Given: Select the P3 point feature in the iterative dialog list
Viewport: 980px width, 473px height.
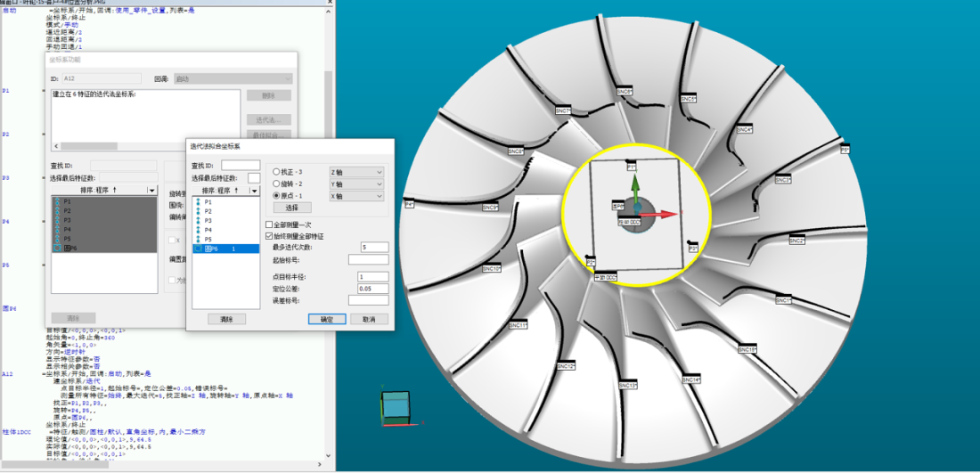Looking at the screenshot, I should [208, 221].
